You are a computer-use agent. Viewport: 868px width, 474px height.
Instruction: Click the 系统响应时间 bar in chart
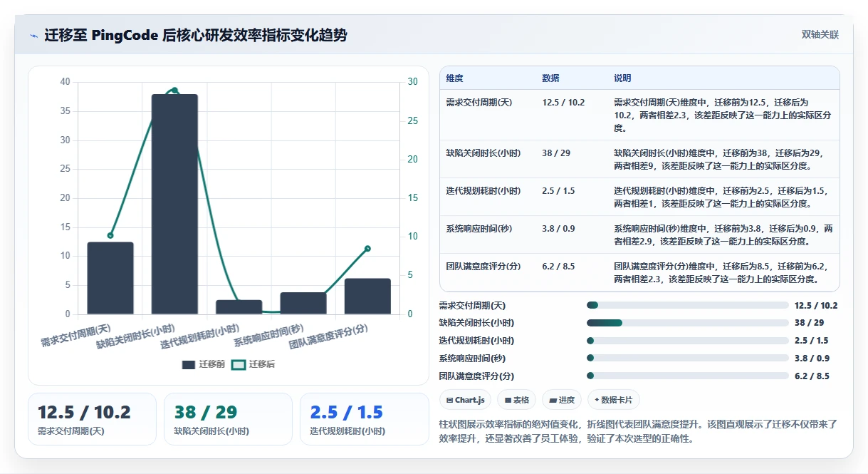[x=303, y=303]
